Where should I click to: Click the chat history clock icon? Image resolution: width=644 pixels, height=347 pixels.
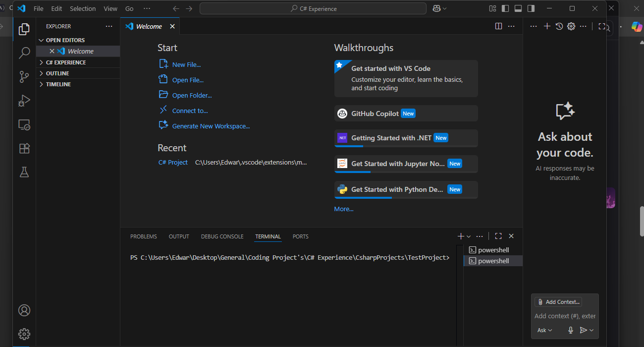point(559,26)
